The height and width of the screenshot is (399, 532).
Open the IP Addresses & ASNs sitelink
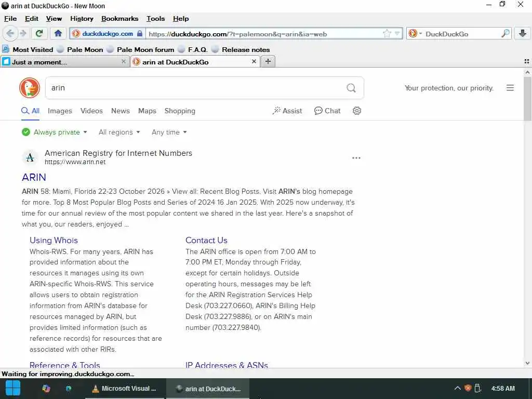[227, 364]
